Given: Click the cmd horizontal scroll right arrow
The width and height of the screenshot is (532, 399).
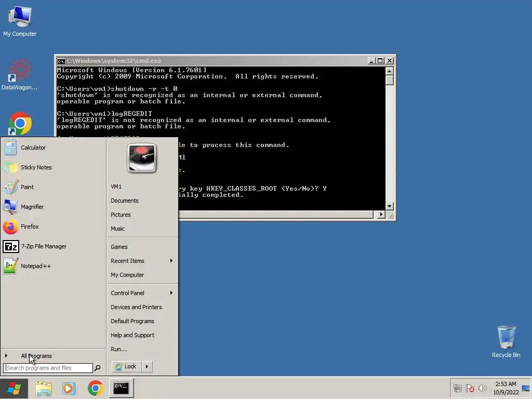Looking at the screenshot, I should pyautogui.click(x=381, y=215).
